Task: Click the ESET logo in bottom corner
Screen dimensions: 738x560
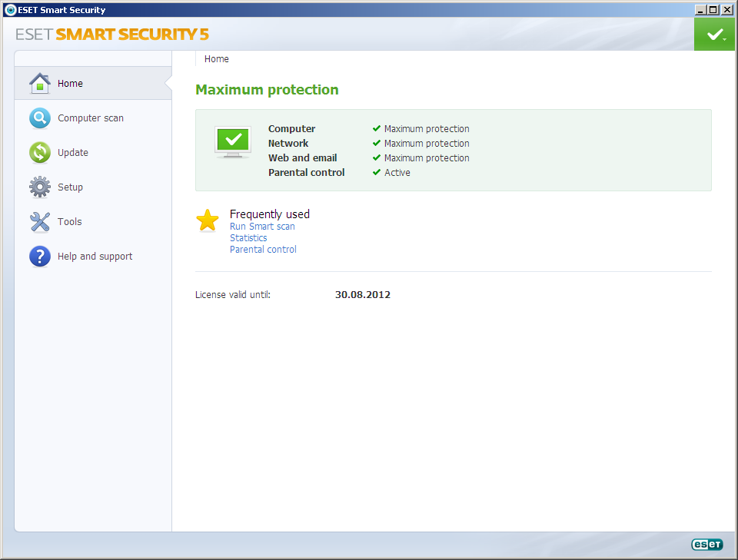Action: point(706,545)
